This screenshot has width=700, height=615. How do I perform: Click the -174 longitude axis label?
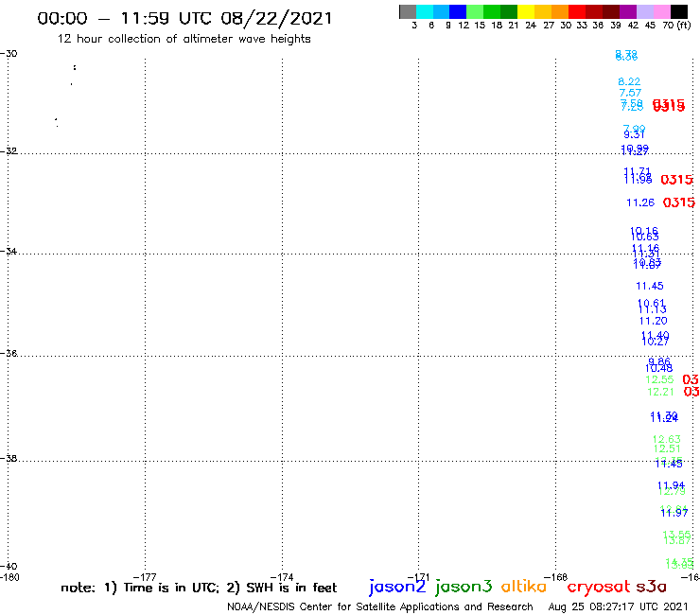pos(282,577)
